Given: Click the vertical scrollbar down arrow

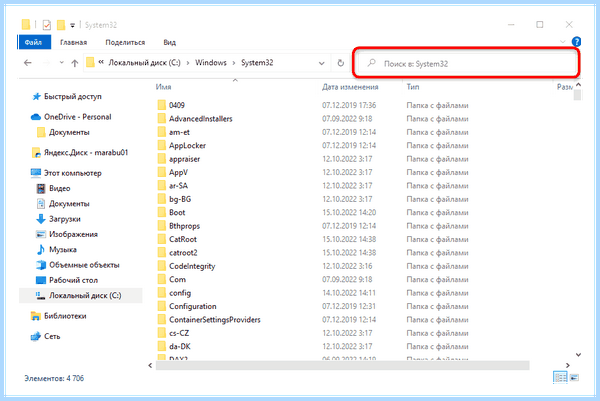Looking at the screenshot, I should 578,355.
